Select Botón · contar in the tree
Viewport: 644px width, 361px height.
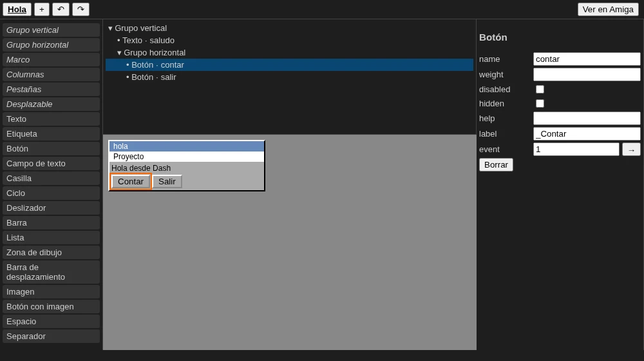pyautogui.click(x=289, y=65)
